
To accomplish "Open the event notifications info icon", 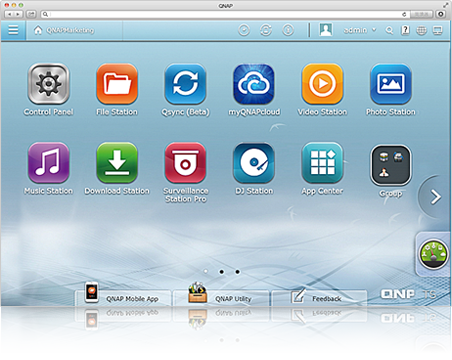I will (288, 30).
